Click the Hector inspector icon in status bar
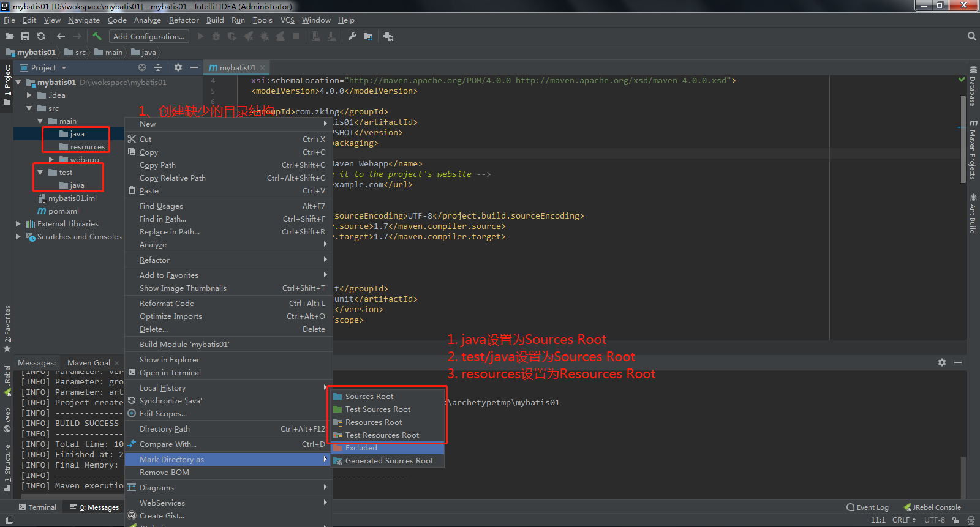980x527 pixels. click(971, 520)
